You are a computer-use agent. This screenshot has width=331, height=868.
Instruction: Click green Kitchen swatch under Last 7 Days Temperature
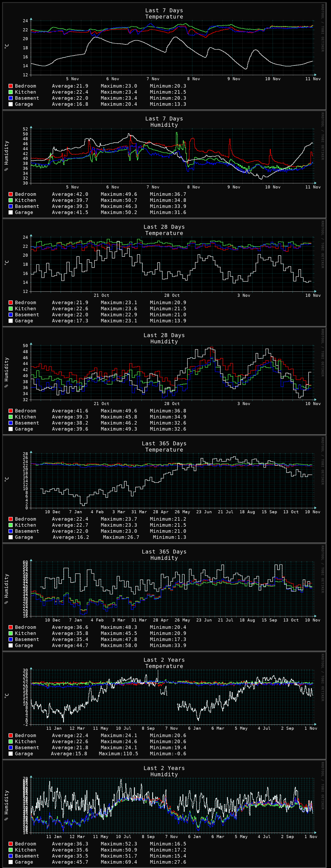pos(11,92)
